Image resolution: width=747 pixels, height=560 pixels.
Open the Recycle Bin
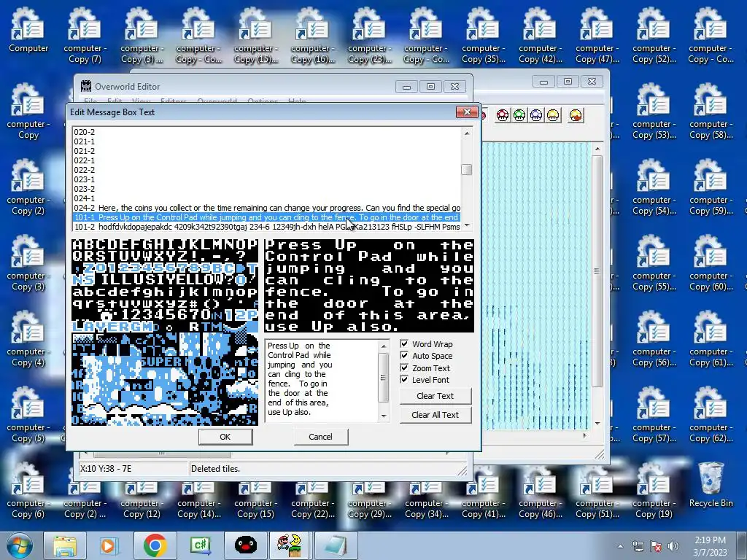(x=711, y=486)
